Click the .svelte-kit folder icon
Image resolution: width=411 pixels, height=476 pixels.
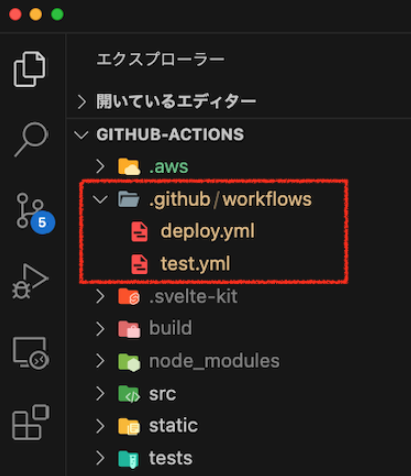coord(129,296)
